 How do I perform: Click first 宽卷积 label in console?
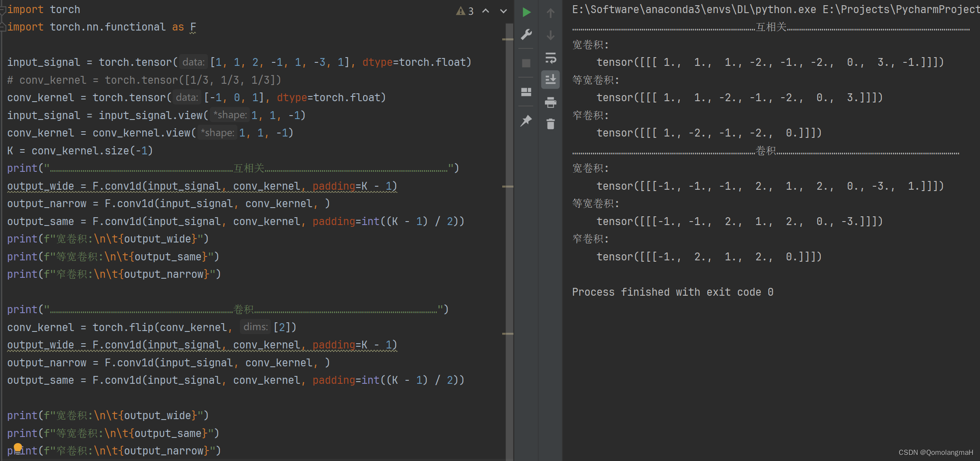point(590,45)
